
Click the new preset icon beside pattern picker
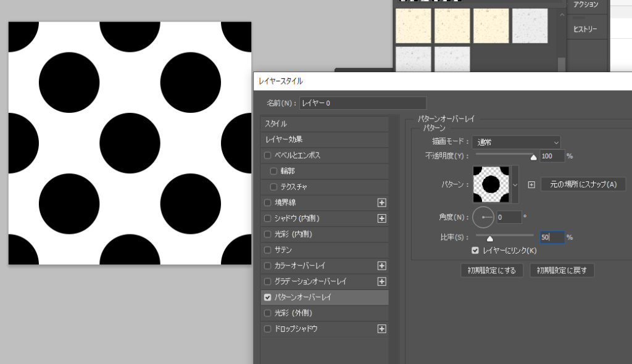coord(531,184)
